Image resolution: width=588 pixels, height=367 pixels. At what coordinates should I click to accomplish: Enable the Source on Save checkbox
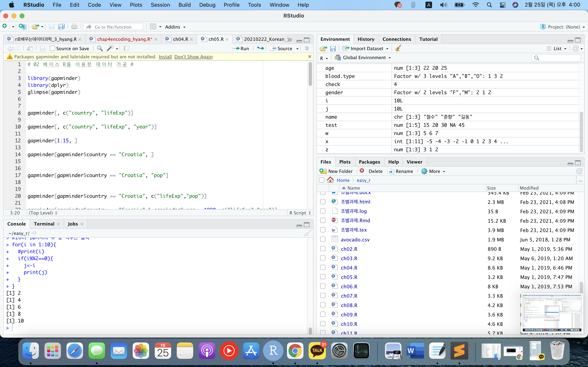click(x=52, y=48)
